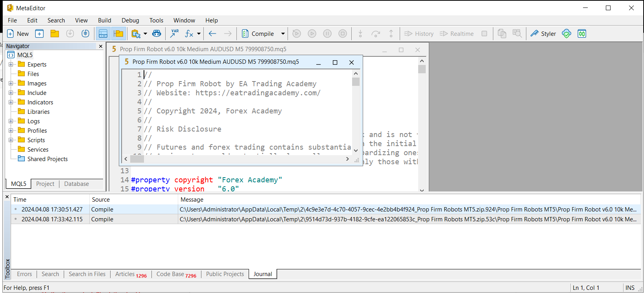This screenshot has width=644, height=293.
Task: Open the dropdown next to clipboard icon
Action: (145, 34)
